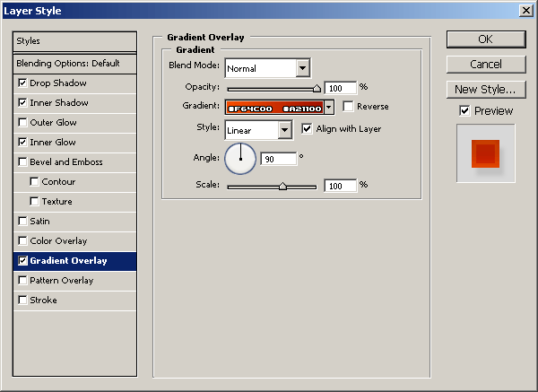Viewport: 538px width, 392px height.
Task: Open the Styles panel entry
Action: point(74,41)
